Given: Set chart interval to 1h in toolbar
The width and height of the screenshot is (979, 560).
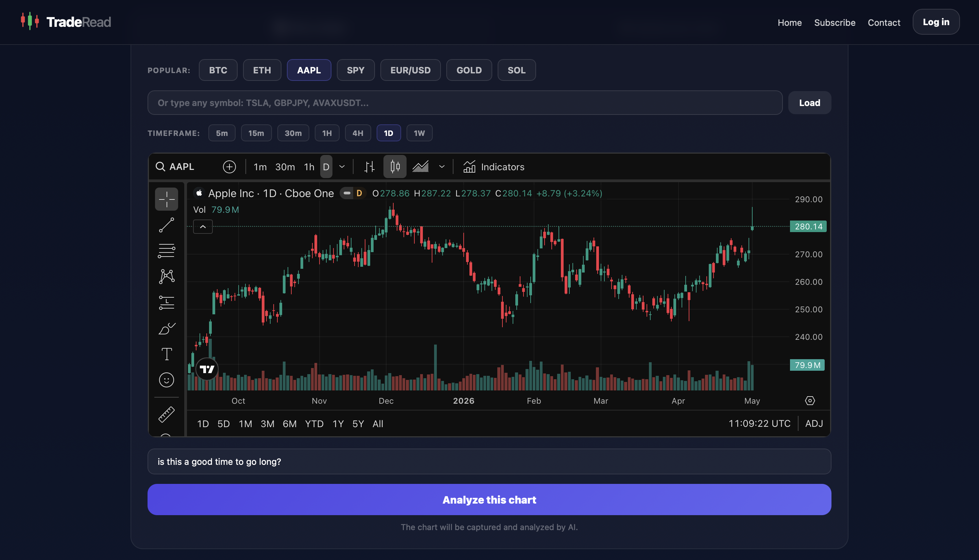Looking at the screenshot, I should (x=309, y=167).
